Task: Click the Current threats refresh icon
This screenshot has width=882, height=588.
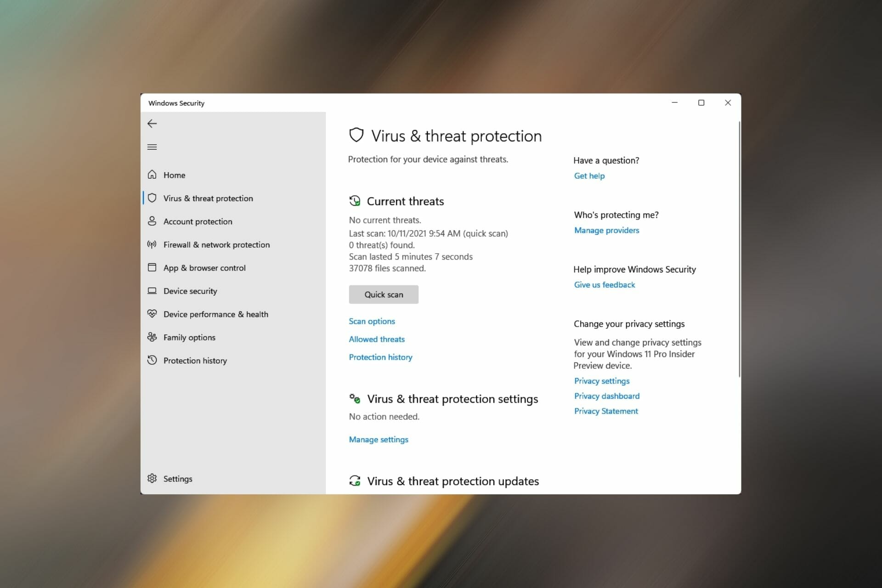Action: (354, 201)
